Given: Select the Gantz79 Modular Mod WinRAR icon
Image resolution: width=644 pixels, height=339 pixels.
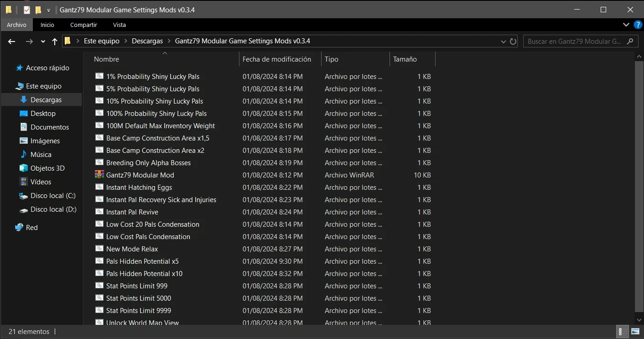Looking at the screenshot, I should pyautogui.click(x=99, y=175).
